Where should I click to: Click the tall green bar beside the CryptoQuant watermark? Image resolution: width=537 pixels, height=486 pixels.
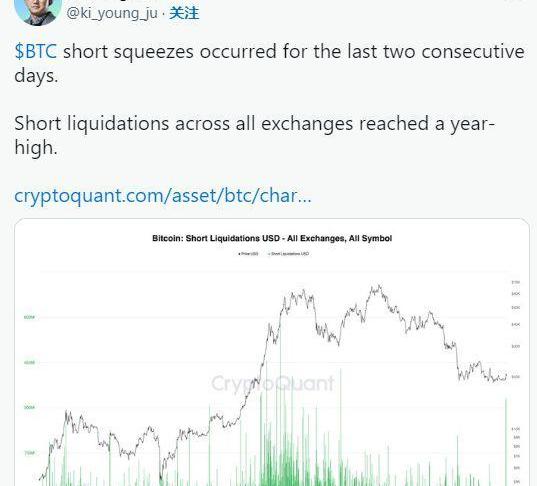pyautogui.click(x=340, y=427)
